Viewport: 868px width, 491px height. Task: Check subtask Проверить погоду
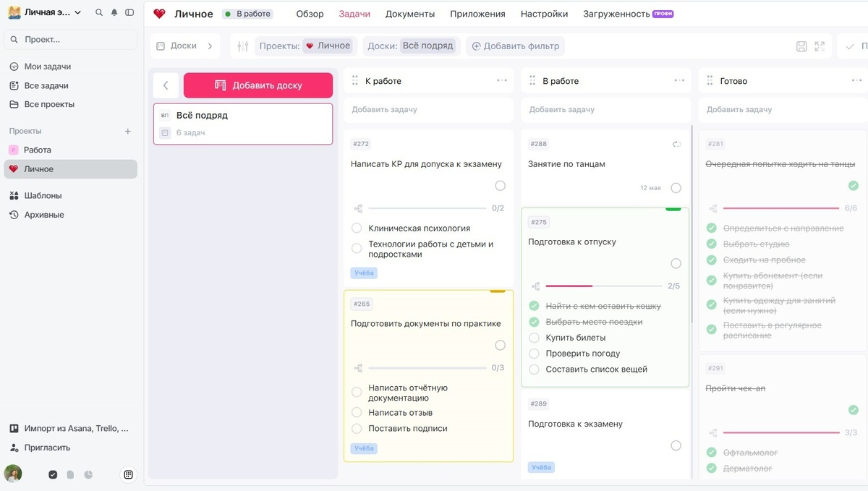pos(535,354)
